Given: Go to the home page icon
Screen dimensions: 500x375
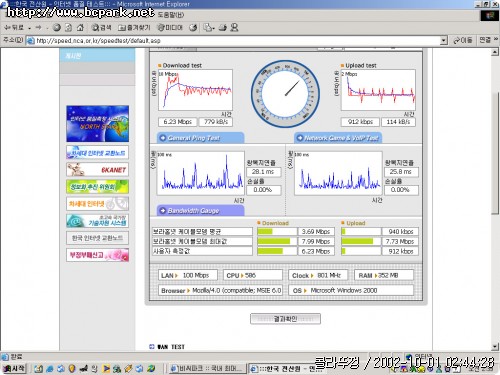Looking at the screenshot, I should 80,27.
